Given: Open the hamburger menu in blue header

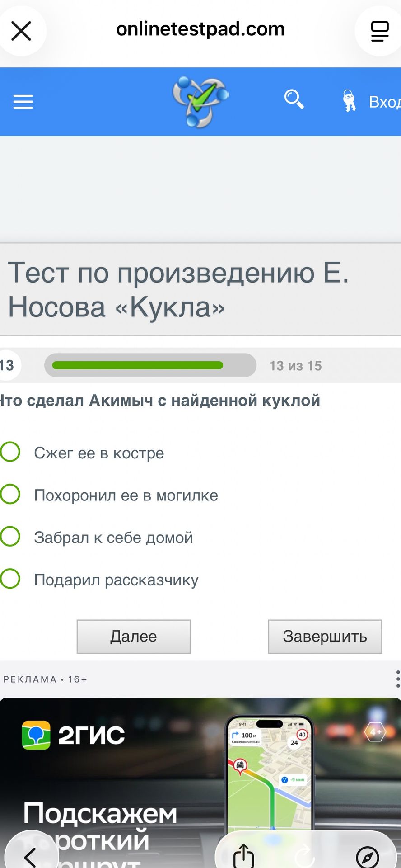Looking at the screenshot, I should coord(23,102).
